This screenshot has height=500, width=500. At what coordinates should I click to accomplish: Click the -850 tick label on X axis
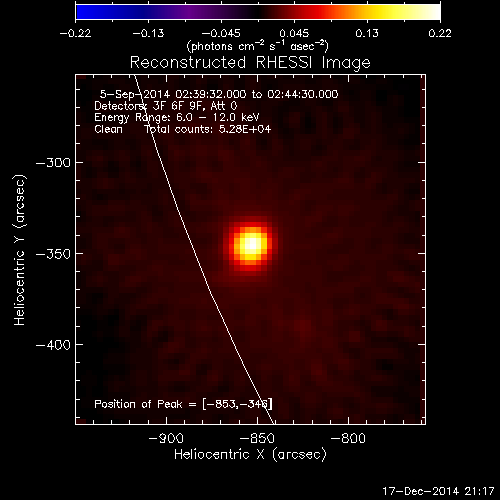257,438
